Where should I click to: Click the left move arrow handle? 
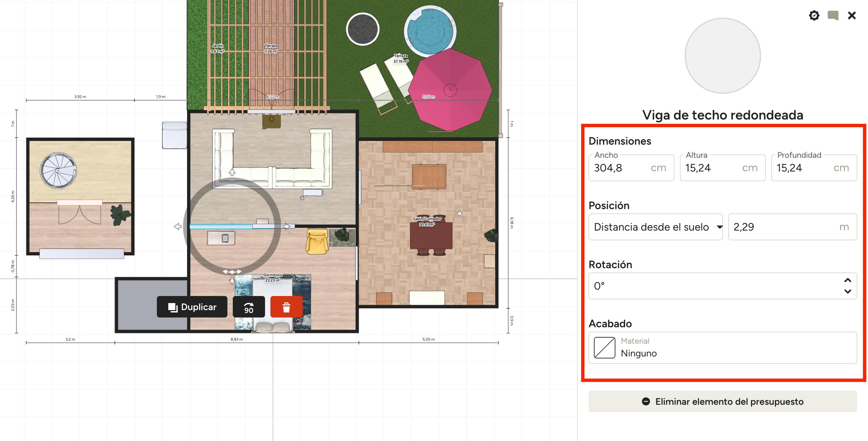(x=178, y=227)
